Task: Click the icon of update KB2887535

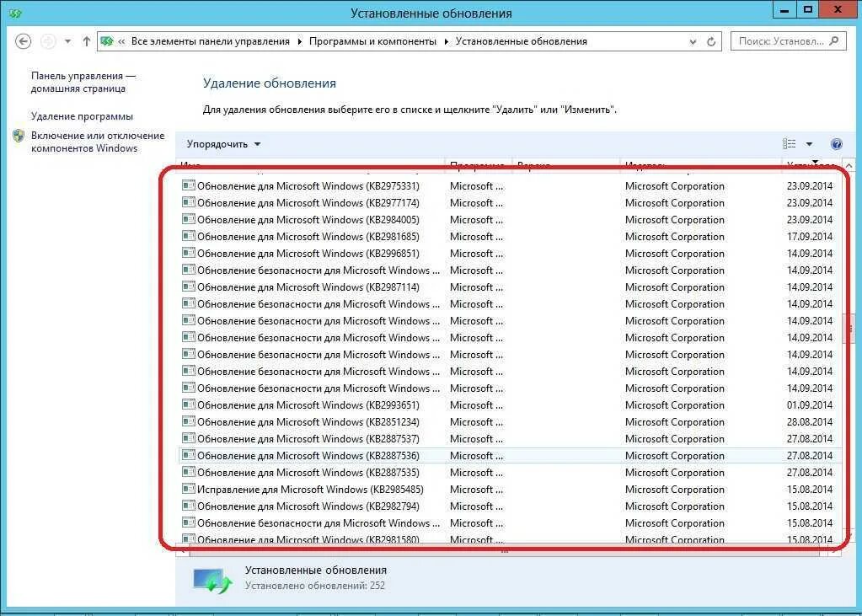Action: [189, 472]
